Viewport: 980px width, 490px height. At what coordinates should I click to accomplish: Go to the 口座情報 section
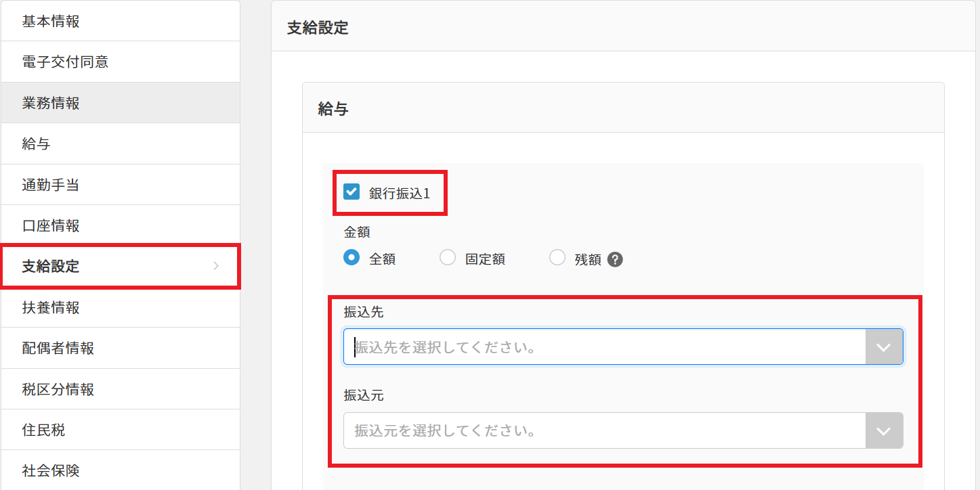(119, 225)
